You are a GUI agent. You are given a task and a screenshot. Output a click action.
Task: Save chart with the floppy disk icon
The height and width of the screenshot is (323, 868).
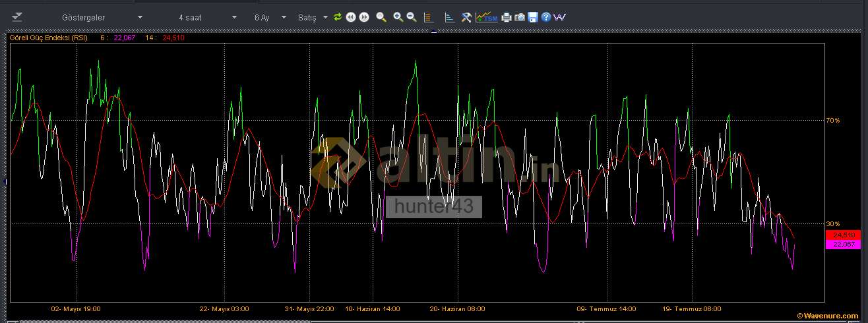pyautogui.click(x=533, y=17)
